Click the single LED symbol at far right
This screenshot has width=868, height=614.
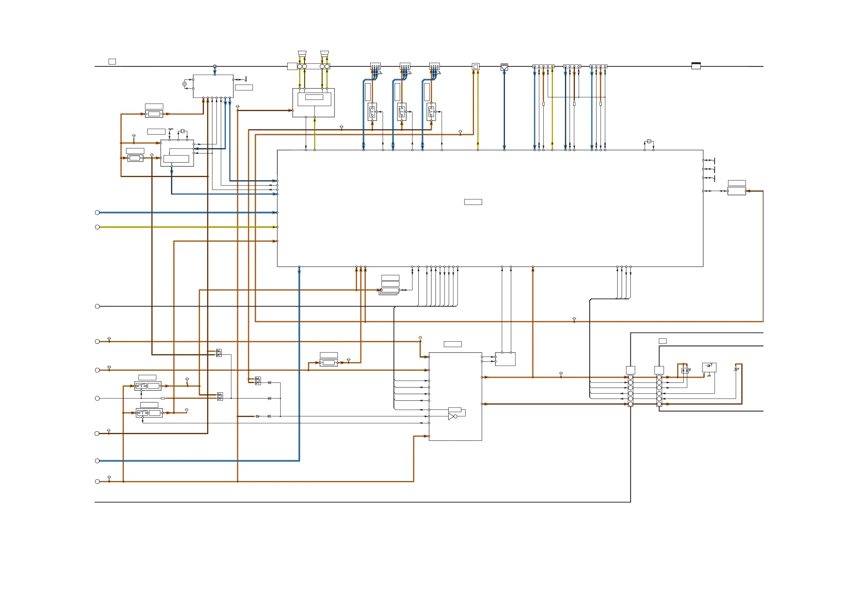[x=736, y=369]
